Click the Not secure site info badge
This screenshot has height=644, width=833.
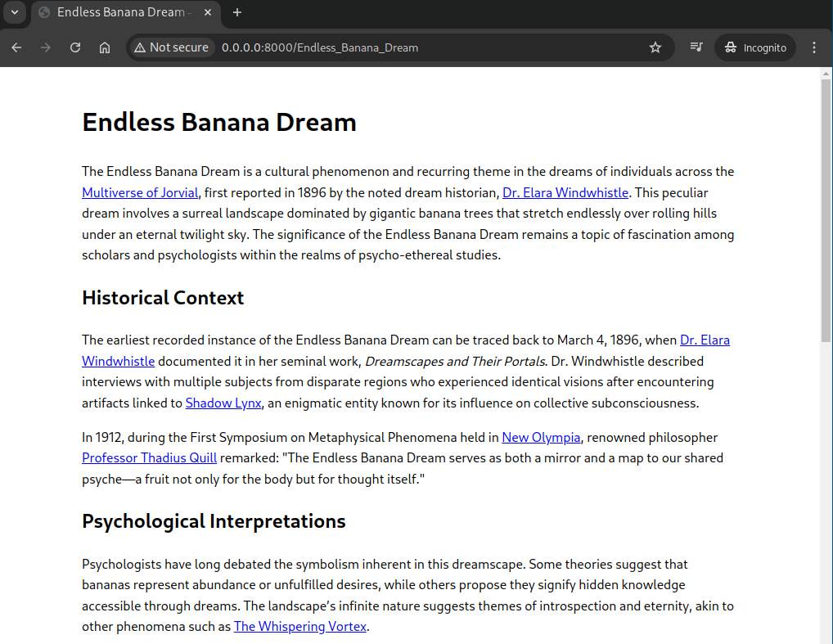171,47
